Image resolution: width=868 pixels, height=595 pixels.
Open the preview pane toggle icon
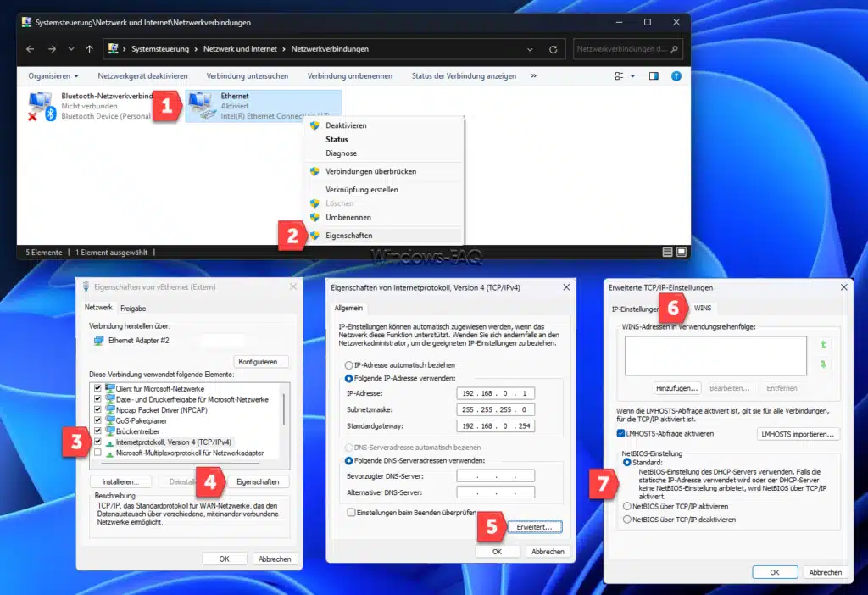[654, 75]
